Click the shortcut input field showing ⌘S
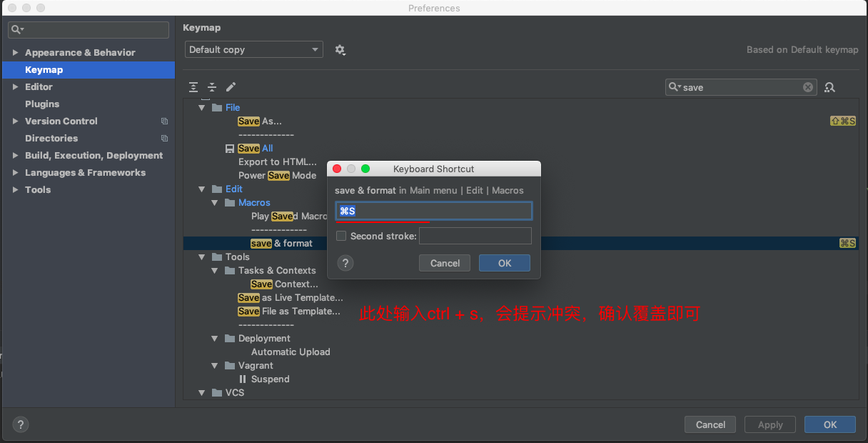 (434, 211)
